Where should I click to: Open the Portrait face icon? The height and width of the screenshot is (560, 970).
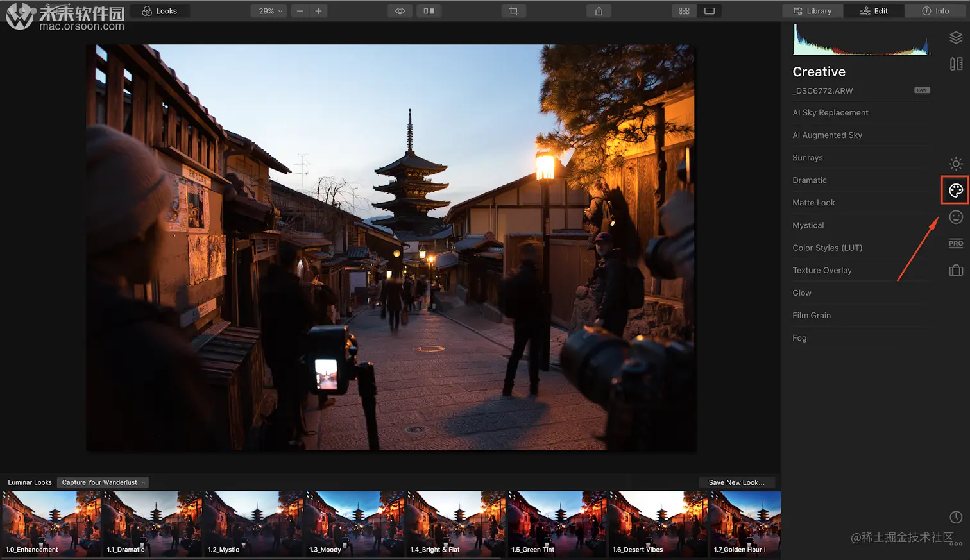(x=955, y=217)
